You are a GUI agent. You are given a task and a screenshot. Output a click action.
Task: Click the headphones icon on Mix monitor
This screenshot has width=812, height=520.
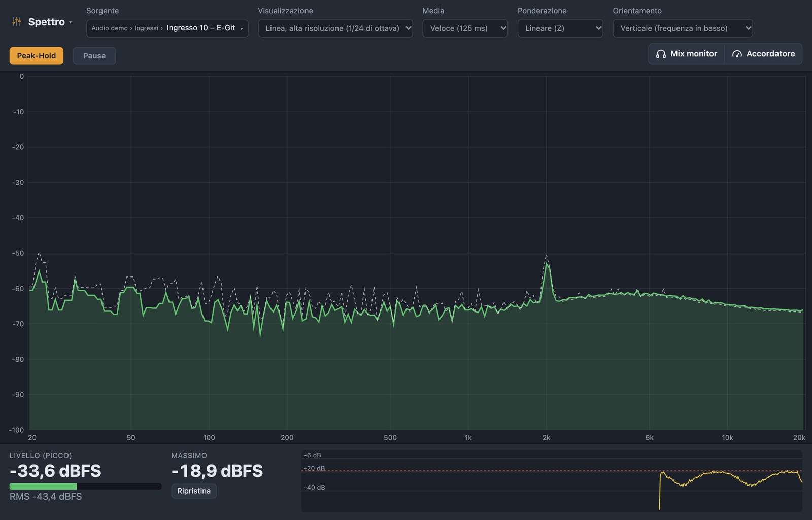pos(661,54)
